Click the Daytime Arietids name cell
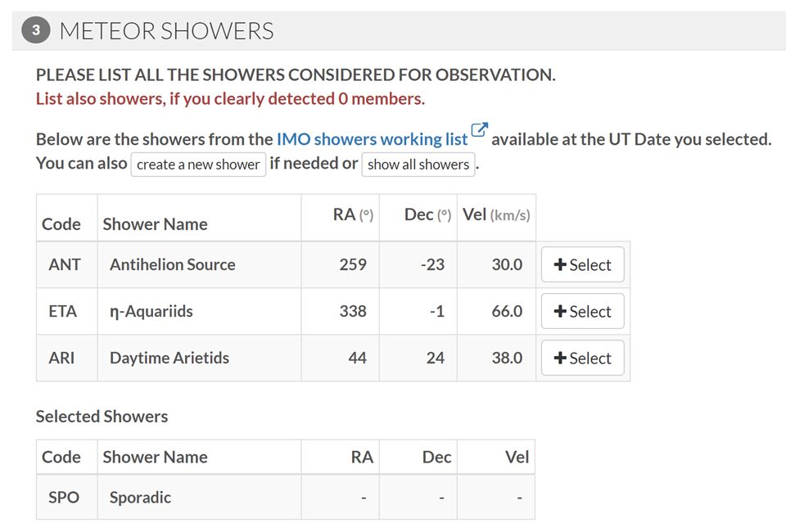Screen dimensions: 786x532 (169, 358)
